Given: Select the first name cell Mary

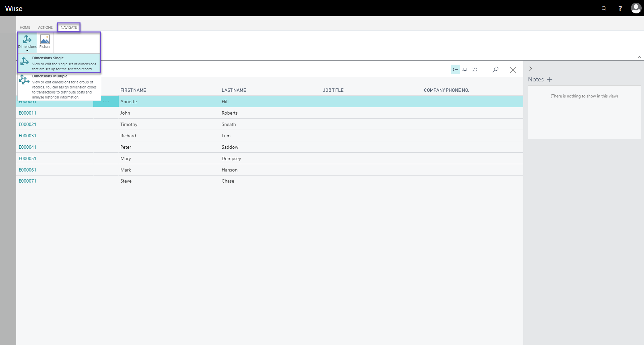Looking at the screenshot, I should (x=126, y=158).
